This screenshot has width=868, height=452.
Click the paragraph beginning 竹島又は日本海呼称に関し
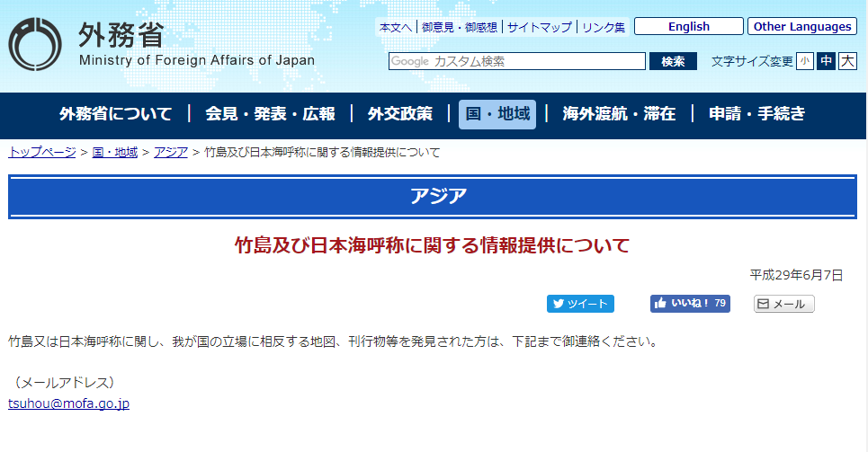[x=335, y=341]
